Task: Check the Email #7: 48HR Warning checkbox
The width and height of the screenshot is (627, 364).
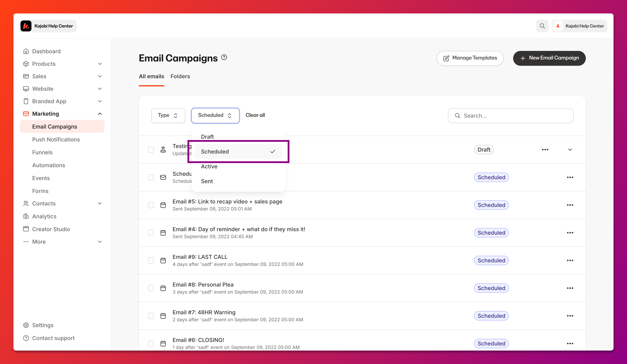Action: (151, 316)
